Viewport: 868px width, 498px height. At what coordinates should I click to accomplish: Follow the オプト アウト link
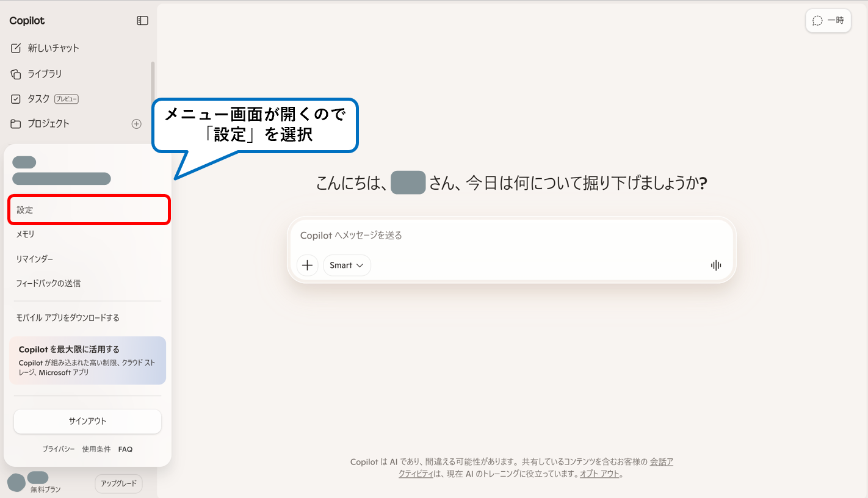coord(599,474)
